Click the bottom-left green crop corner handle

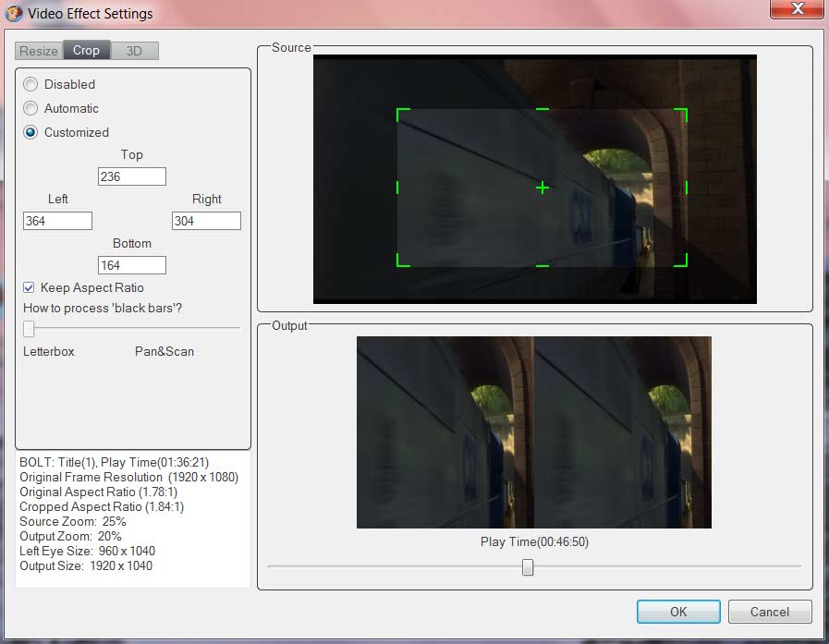tap(402, 261)
